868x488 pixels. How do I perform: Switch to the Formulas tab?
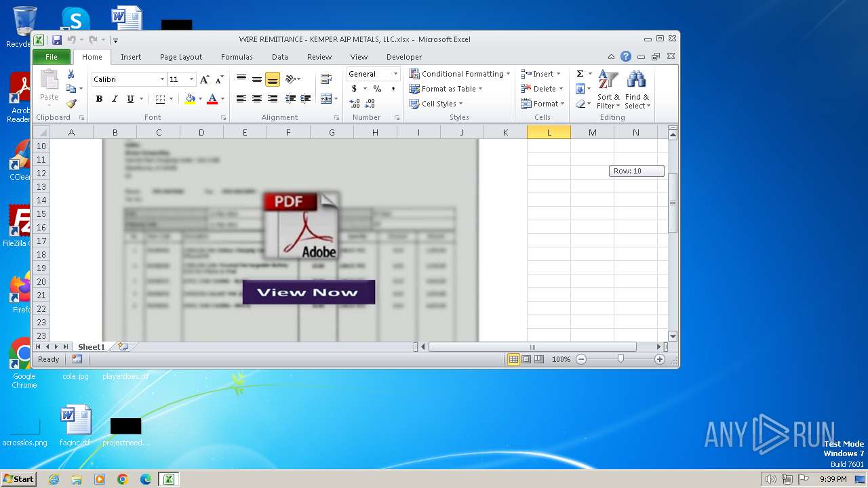(237, 57)
